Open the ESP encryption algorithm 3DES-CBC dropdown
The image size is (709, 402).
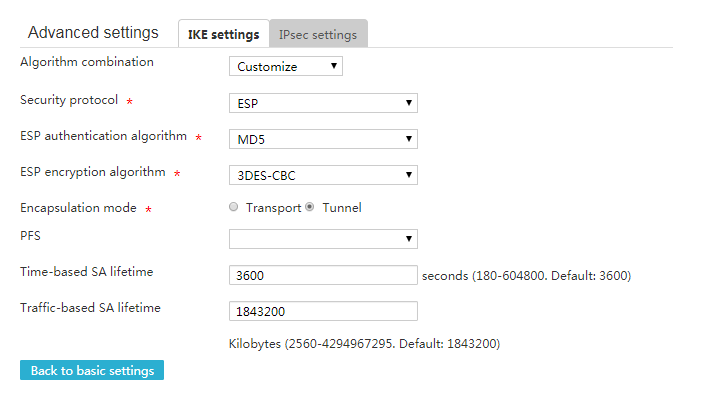(x=323, y=175)
